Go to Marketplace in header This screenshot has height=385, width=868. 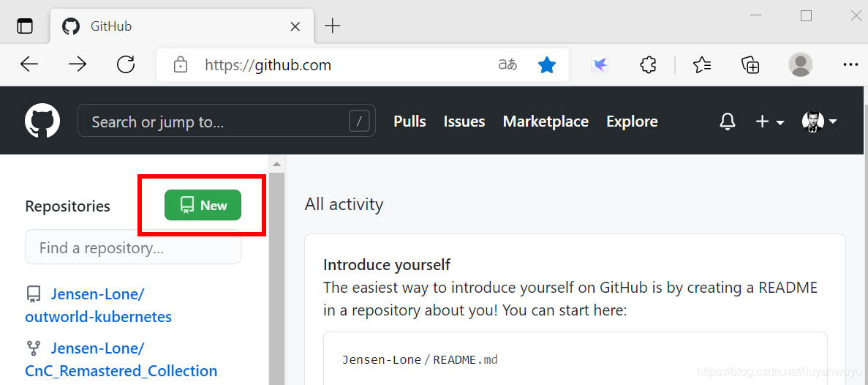pos(546,122)
